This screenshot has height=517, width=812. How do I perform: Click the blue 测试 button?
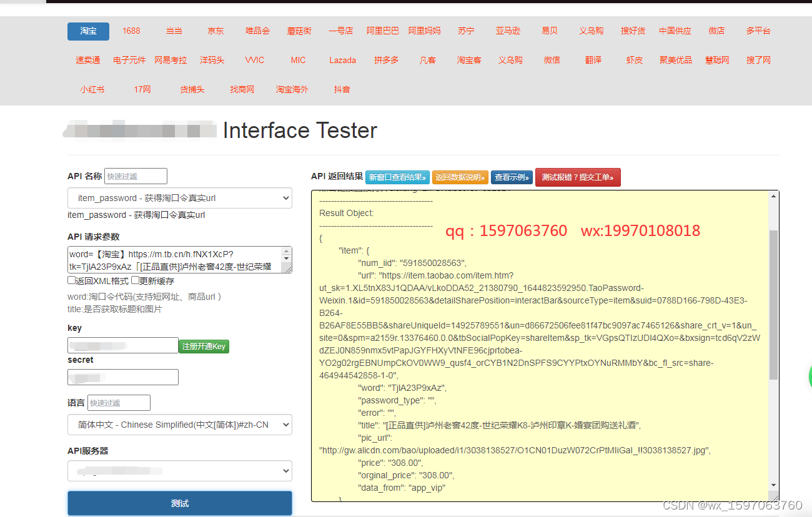pyautogui.click(x=180, y=503)
